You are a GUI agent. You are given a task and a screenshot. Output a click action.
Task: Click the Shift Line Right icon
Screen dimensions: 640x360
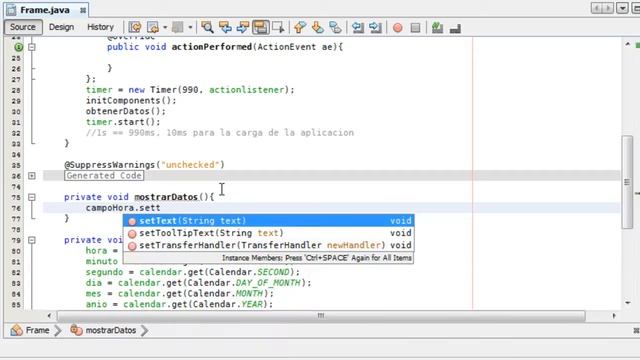click(x=375, y=27)
